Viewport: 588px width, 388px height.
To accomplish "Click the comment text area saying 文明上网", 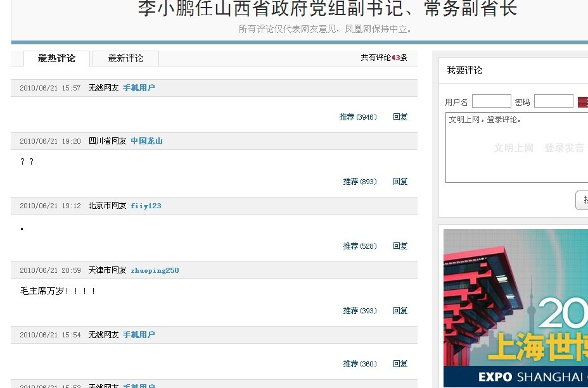I will pos(516,148).
